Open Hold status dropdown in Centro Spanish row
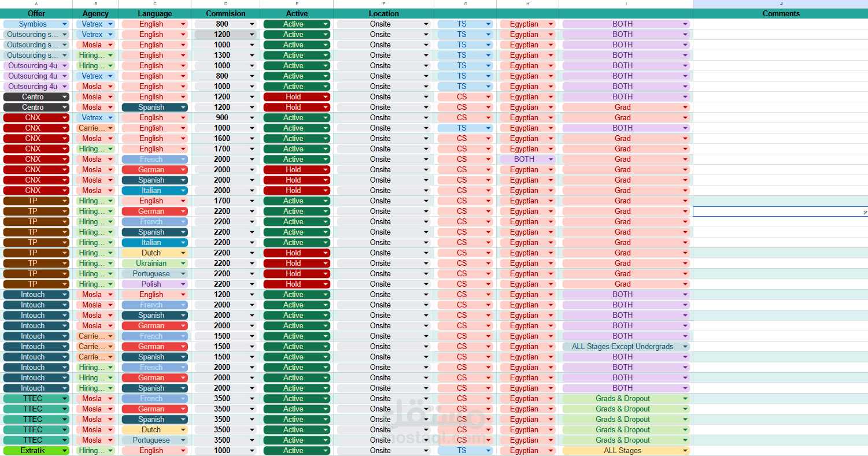 click(297, 107)
